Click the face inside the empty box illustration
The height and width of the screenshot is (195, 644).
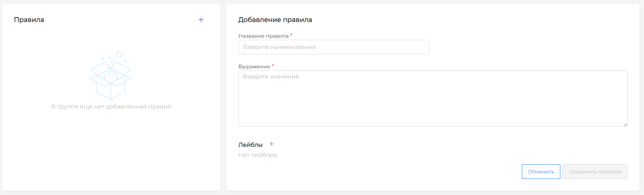click(x=111, y=76)
